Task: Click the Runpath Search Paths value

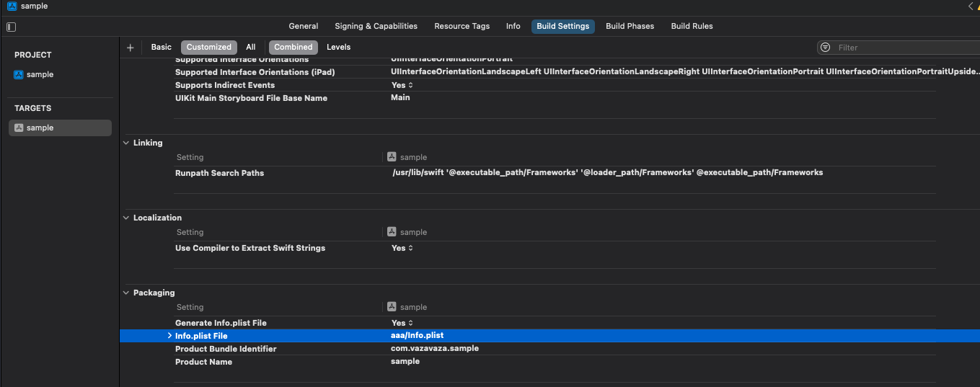Action: tap(607, 173)
